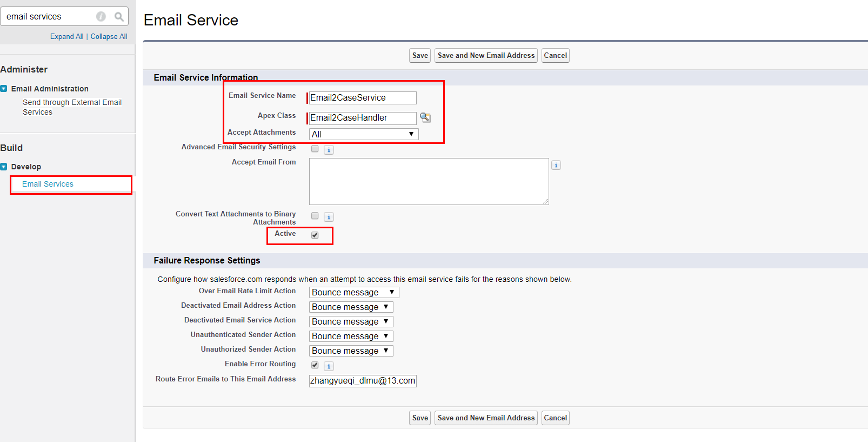Toggle the Enable Error Routing checkbox
The image size is (868, 442).
click(315, 365)
